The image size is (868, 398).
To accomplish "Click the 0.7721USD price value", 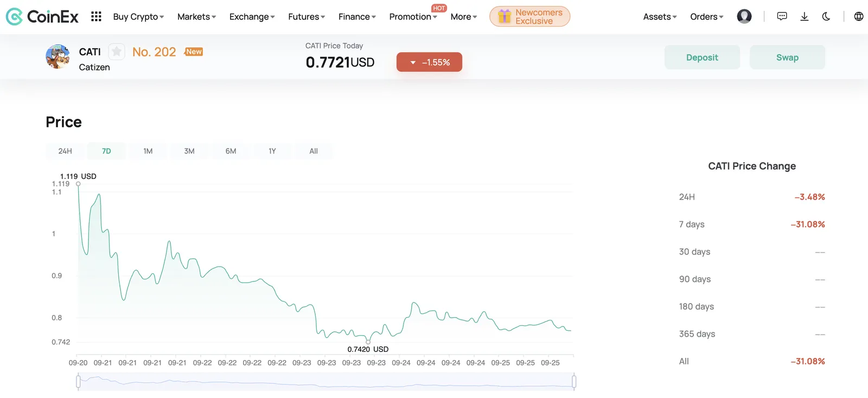I will (x=340, y=62).
